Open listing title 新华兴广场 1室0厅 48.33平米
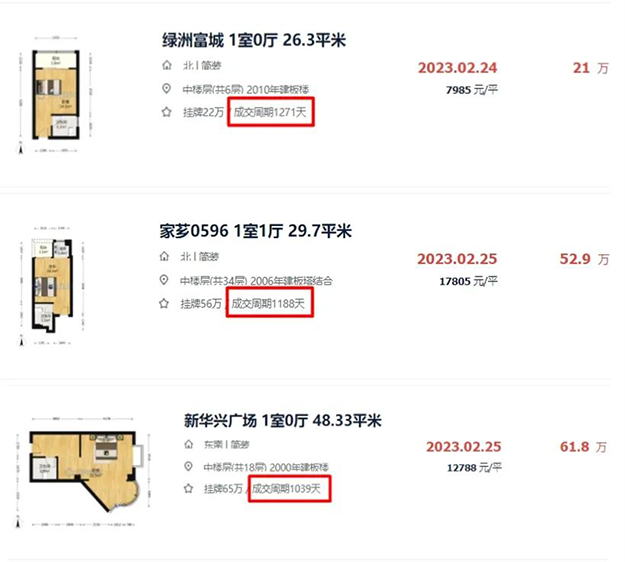625x562 pixels. tap(283, 420)
